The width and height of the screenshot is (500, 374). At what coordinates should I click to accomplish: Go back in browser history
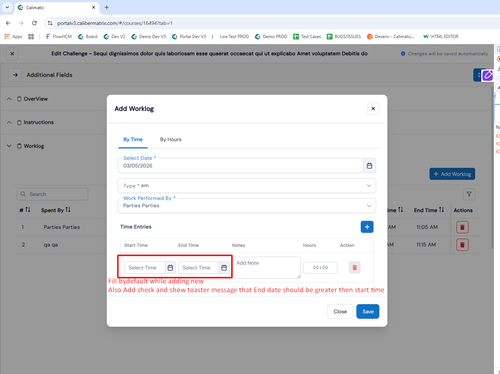(8, 23)
